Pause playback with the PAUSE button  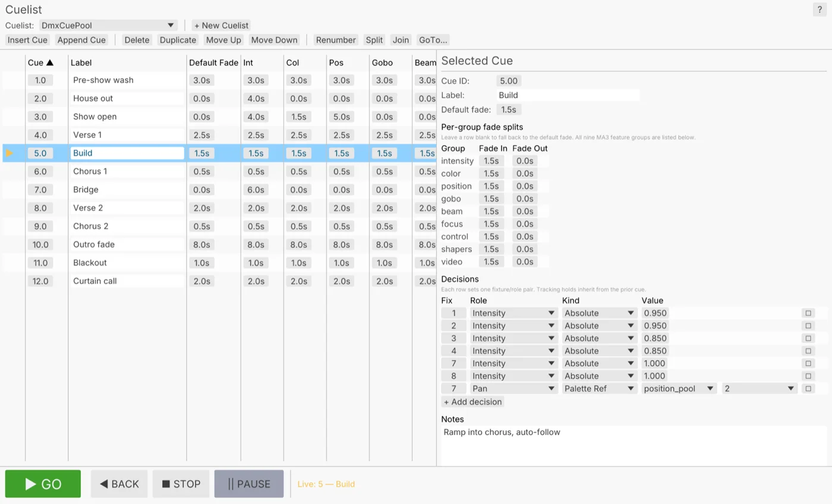(249, 484)
